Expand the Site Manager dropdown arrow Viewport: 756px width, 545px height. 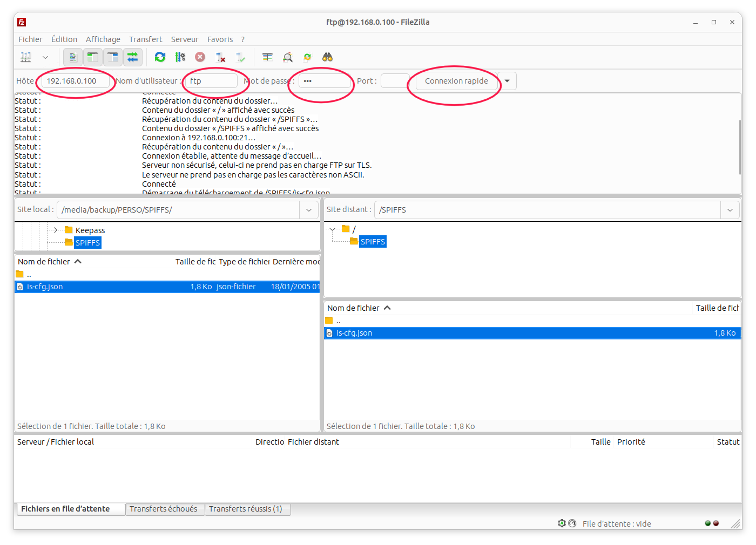(45, 57)
